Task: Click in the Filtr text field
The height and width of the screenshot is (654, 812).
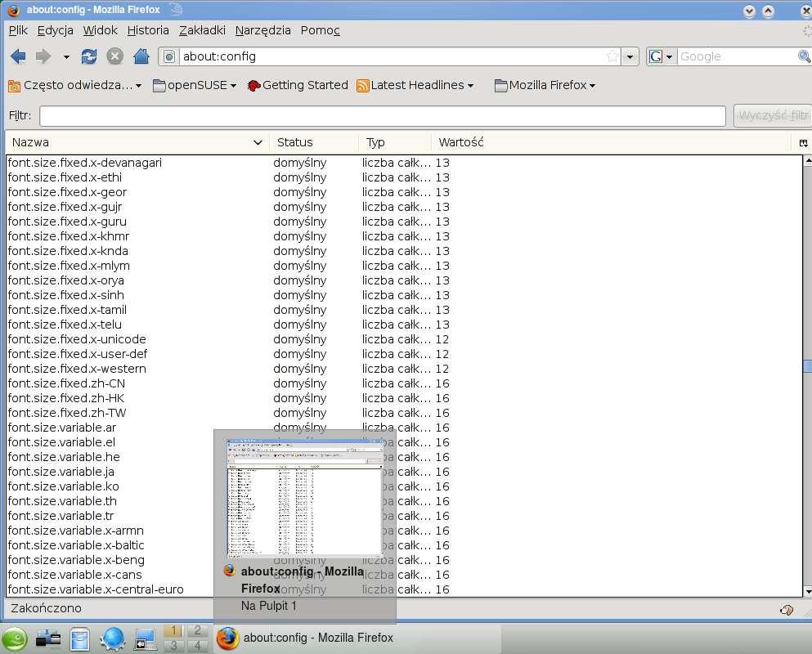Action: tap(383, 116)
